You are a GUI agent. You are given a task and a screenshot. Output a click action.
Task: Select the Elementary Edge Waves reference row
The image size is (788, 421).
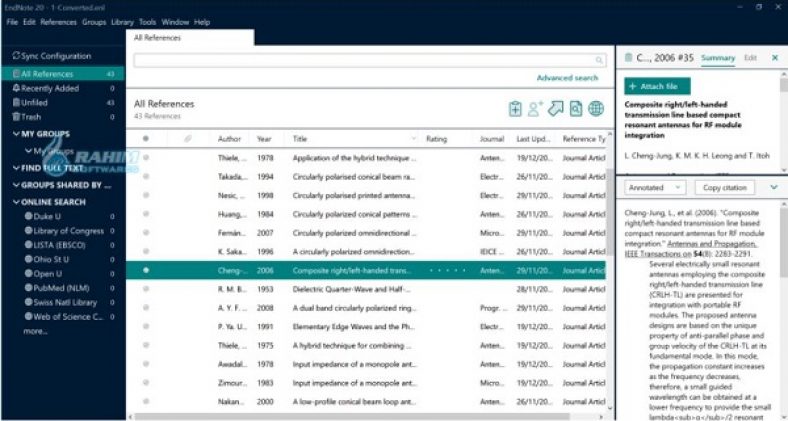point(366,327)
